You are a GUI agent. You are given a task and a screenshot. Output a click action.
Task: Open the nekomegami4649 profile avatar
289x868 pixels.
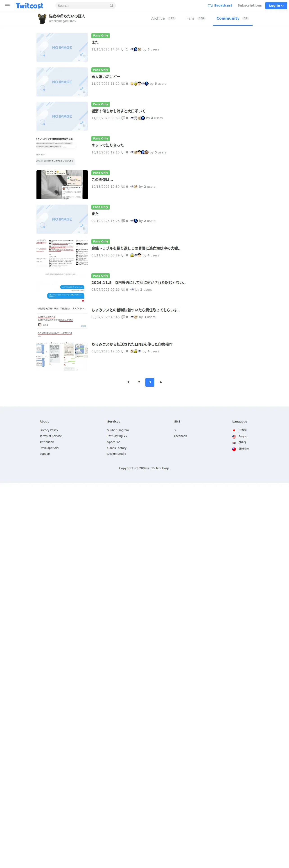[42, 18]
